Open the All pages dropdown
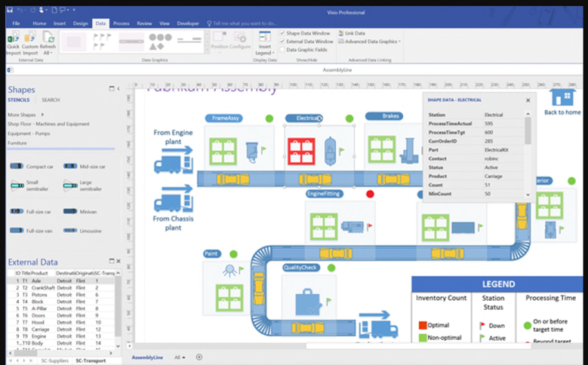588x365 pixels. pyautogui.click(x=180, y=357)
